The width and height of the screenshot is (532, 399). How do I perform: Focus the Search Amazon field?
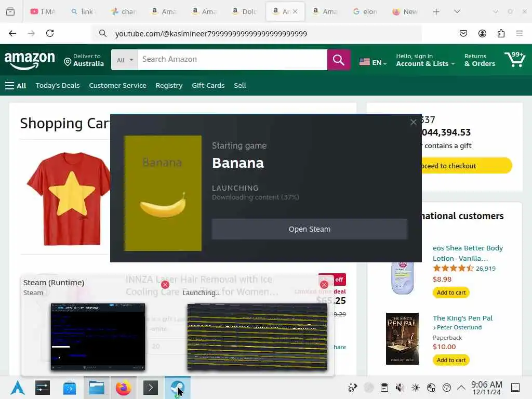pos(232,60)
